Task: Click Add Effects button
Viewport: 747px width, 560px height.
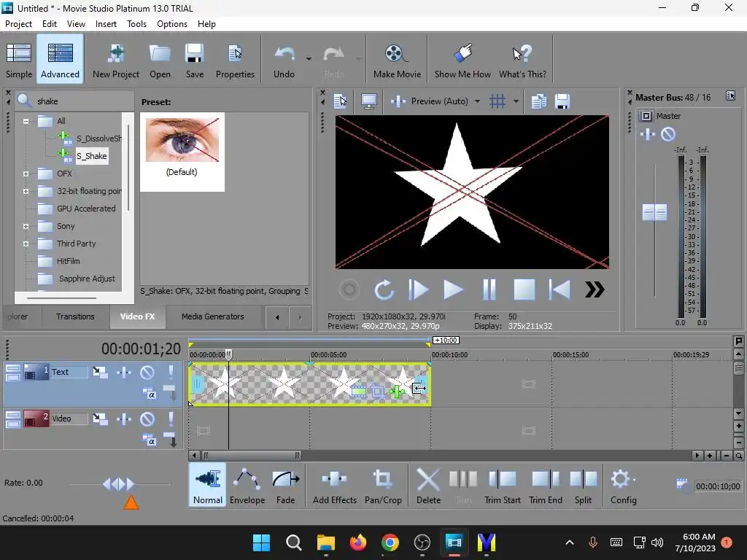Action: [334, 486]
